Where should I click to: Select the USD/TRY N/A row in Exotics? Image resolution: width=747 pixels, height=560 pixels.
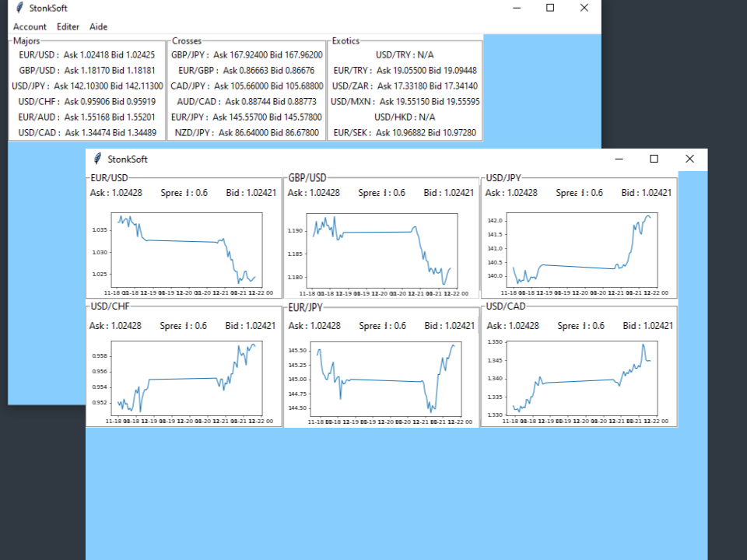pos(405,55)
